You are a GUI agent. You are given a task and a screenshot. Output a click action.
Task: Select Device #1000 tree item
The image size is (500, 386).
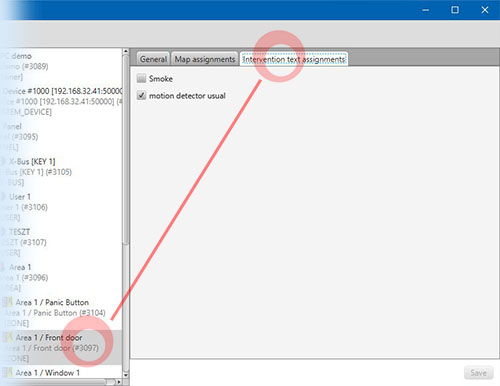pyautogui.click(x=61, y=101)
